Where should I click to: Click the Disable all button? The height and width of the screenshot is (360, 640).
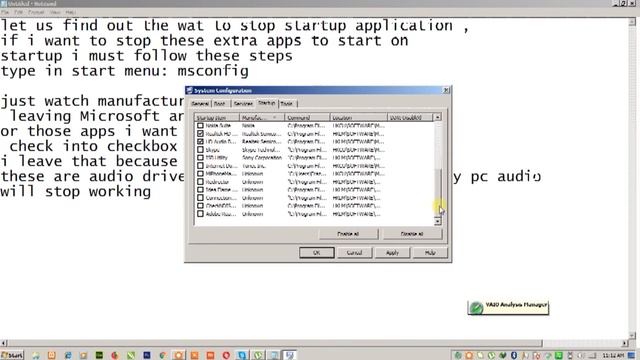tap(412, 234)
